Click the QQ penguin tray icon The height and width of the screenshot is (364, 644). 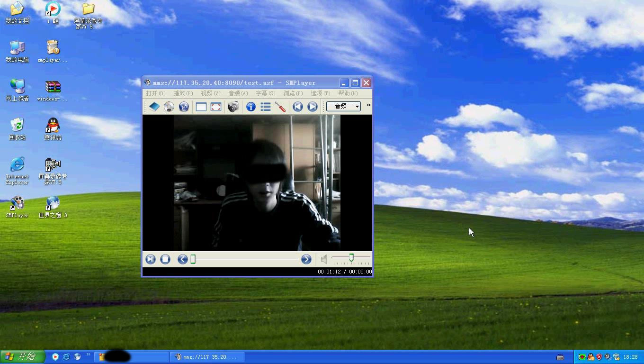[x=590, y=357]
